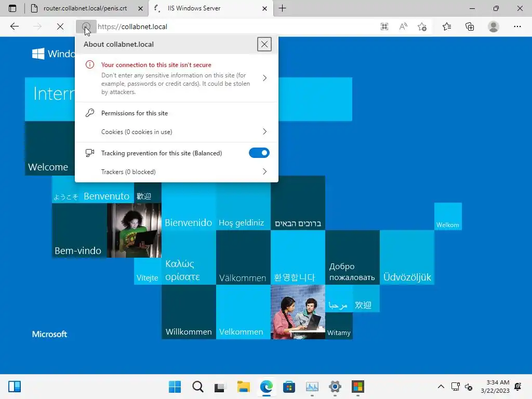The width and height of the screenshot is (532, 399).
Task: Open Permissions for this site
Action: pos(135,113)
